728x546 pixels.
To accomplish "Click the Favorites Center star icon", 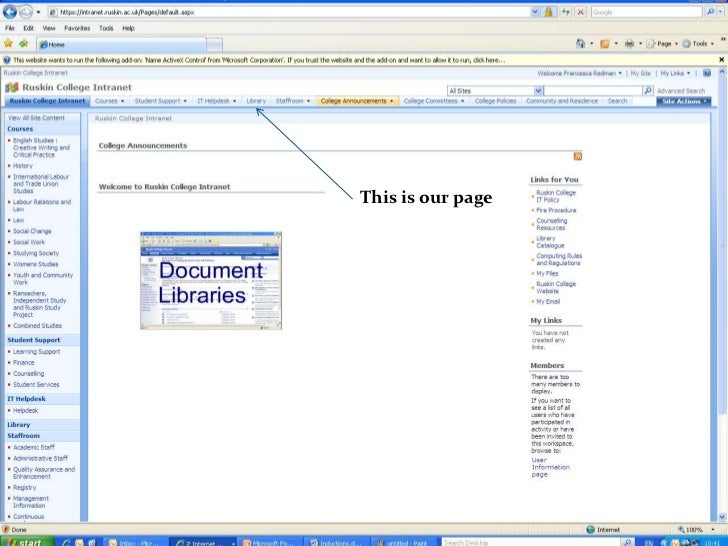I will (x=8, y=44).
